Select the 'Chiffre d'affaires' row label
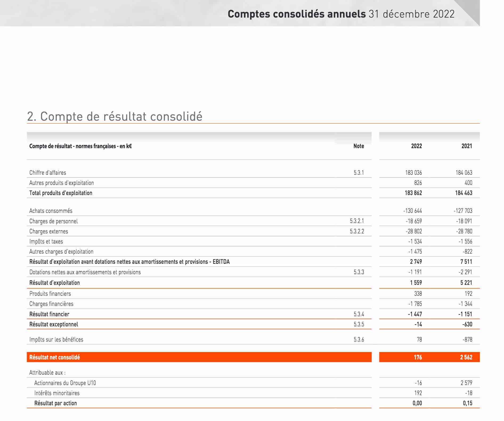Viewport: 504px width, 421px height. (48, 173)
